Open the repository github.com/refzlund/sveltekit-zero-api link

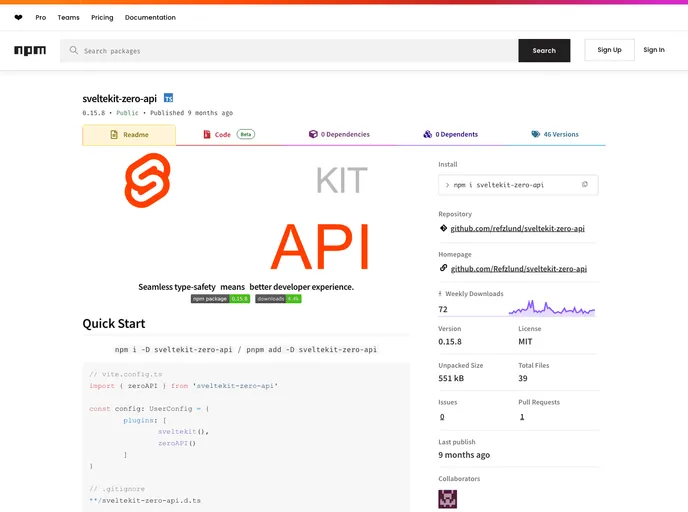click(x=517, y=228)
